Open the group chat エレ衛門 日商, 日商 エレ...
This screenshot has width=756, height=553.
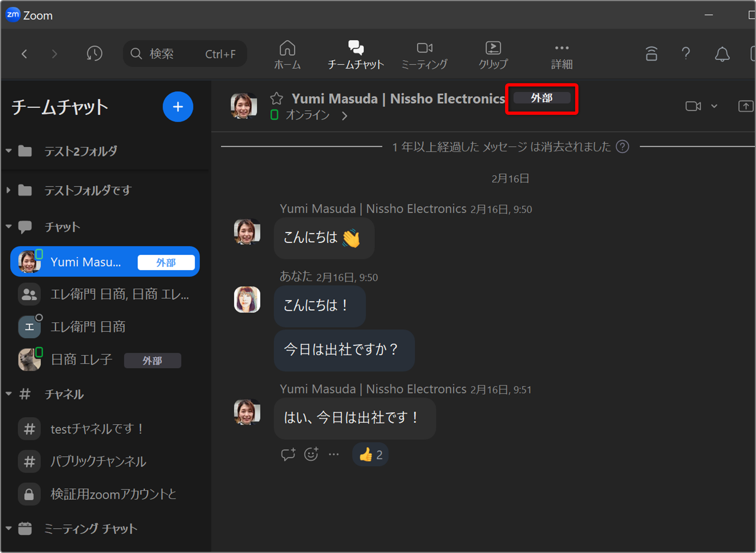coord(105,294)
